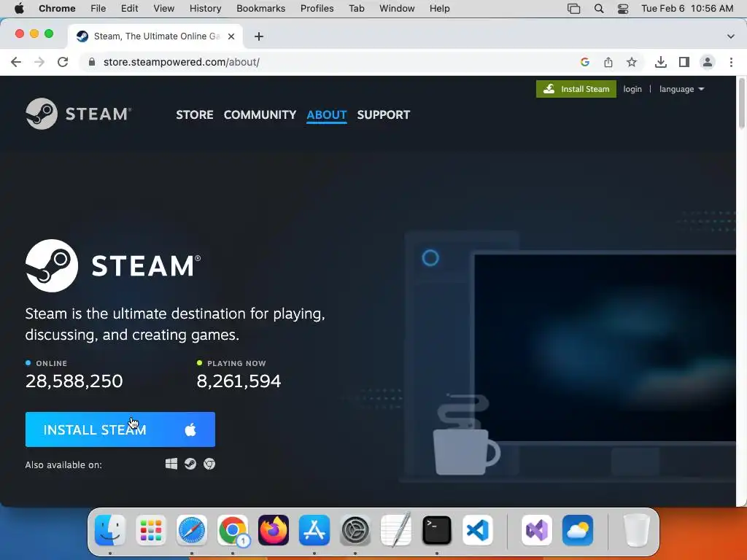Viewport: 747px width, 560px height.
Task: Open the Trash in the Dock
Action: (x=637, y=530)
